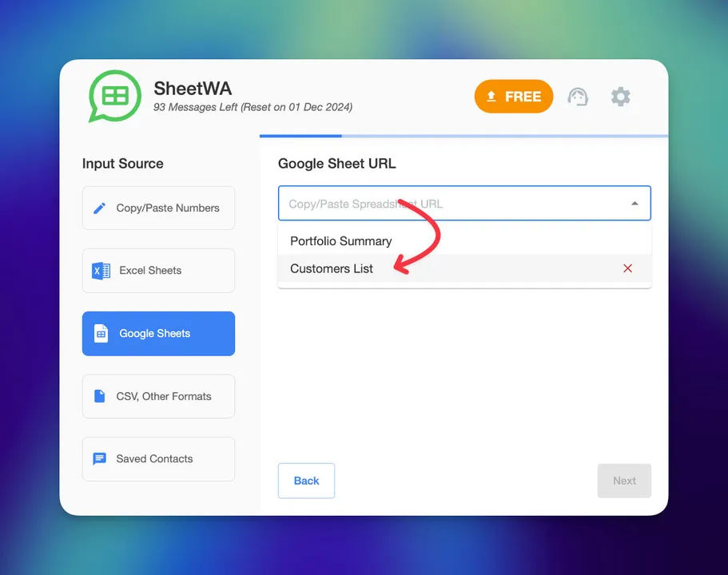Click the '93 Messages Left' status text
Screen dimensions: 728x575
pos(253,107)
